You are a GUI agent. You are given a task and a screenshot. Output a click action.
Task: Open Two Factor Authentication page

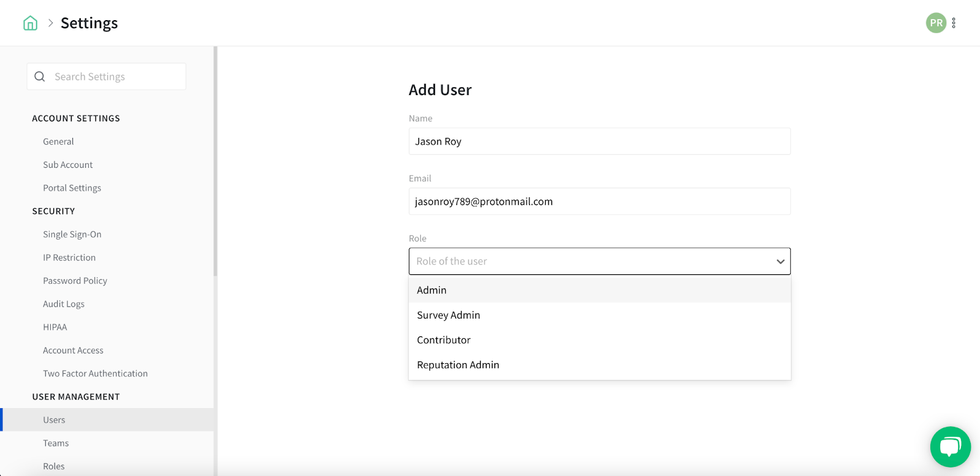coord(95,374)
